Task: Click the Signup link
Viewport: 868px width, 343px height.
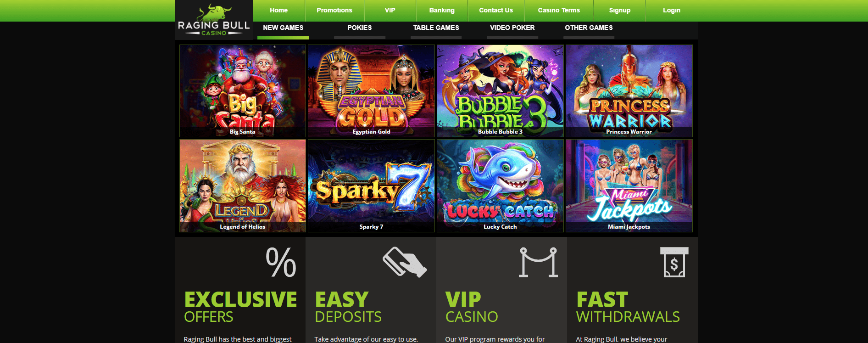Action: pyautogui.click(x=619, y=10)
